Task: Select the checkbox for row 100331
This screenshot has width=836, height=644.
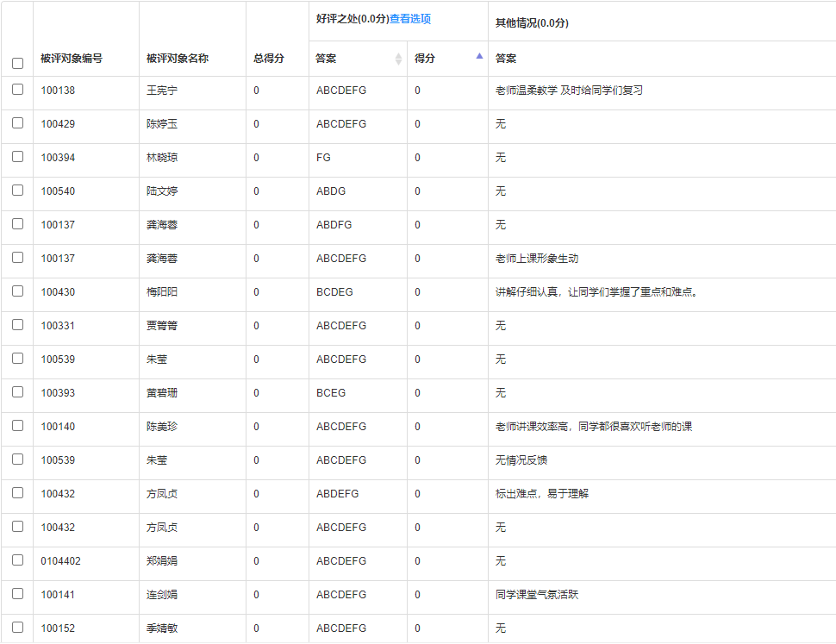Action: click(17, 325)
